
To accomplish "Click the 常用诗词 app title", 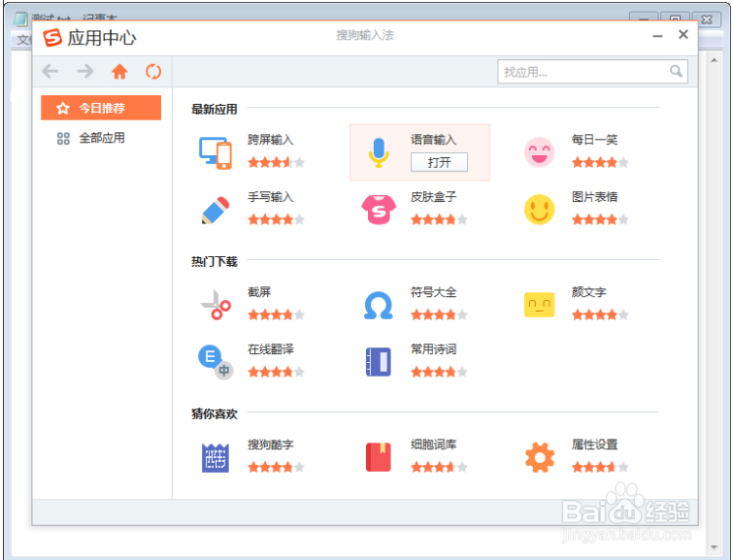I will pos(433,349).
